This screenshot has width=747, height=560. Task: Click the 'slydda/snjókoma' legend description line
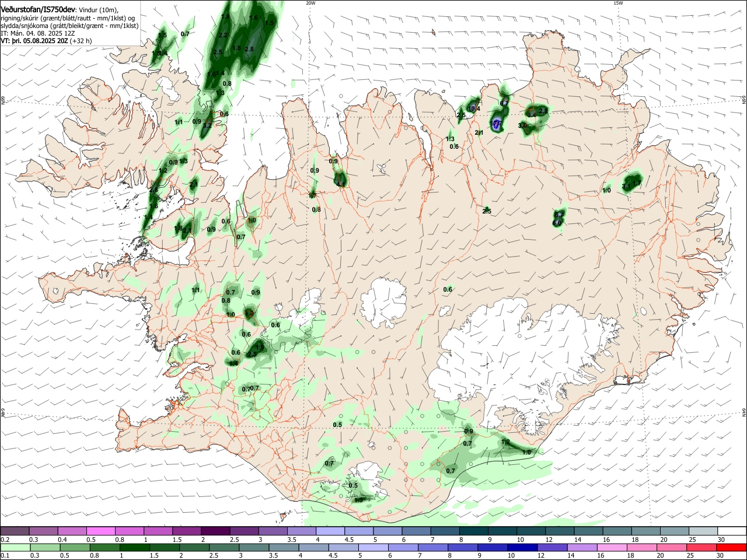tap(69, 26)
